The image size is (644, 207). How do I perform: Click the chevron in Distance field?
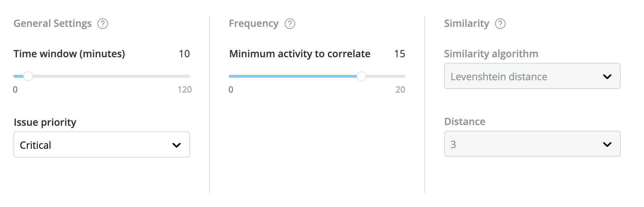click(x=607, y=144)
